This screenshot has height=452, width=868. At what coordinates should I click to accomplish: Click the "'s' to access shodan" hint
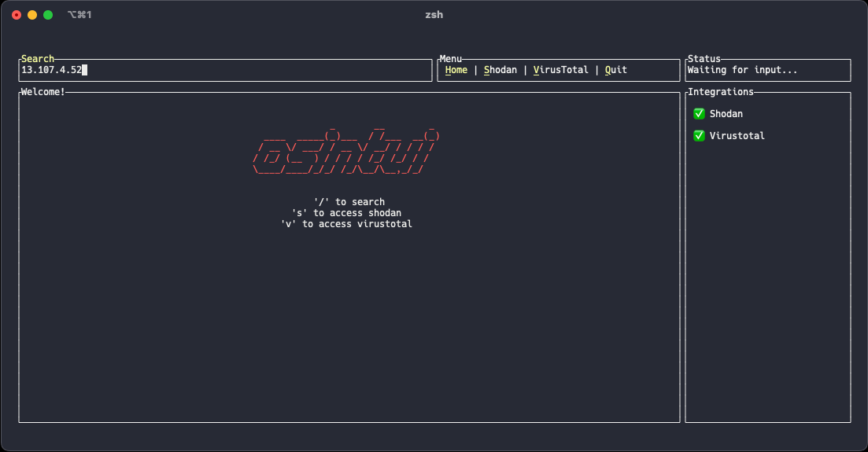click(346, 213)
